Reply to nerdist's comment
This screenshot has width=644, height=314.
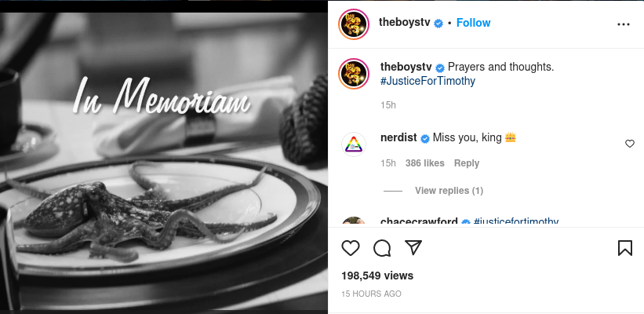coord(466,163)
